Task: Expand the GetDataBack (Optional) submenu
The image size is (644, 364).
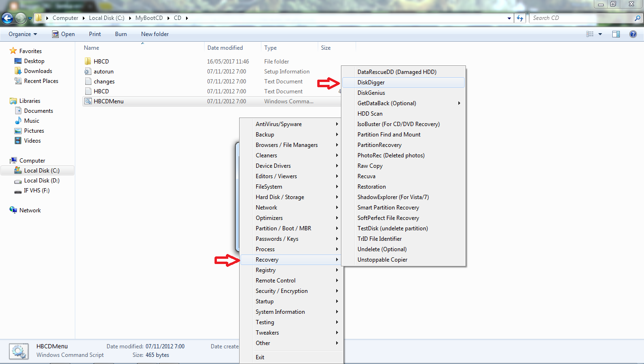Action: [403, 103]
